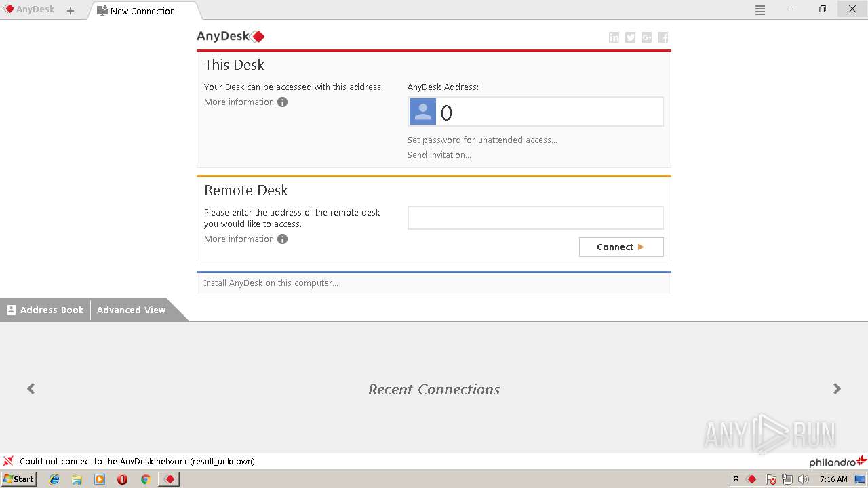Screen dimensions: 868x488
Task: Click the AnyDesk-Address value 0
Action: point(446,113)
